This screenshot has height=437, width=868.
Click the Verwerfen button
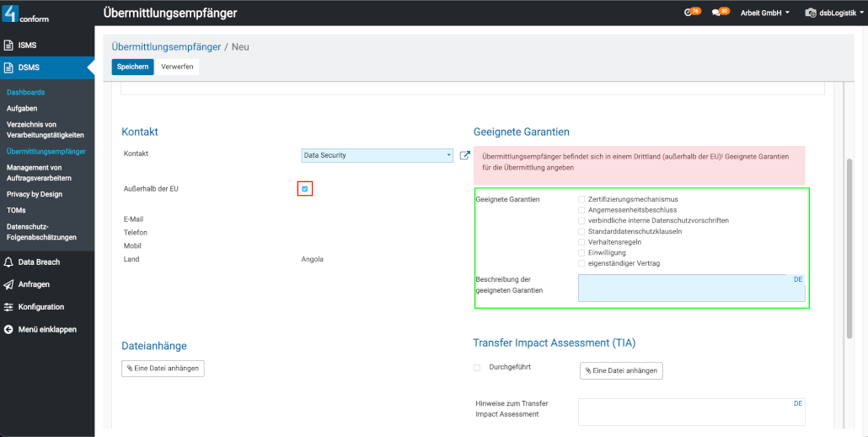tap(177, 67)
